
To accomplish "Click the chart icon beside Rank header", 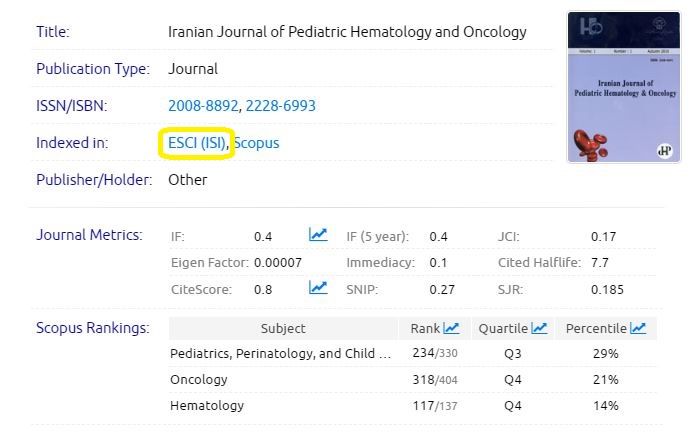I will 451,328.
